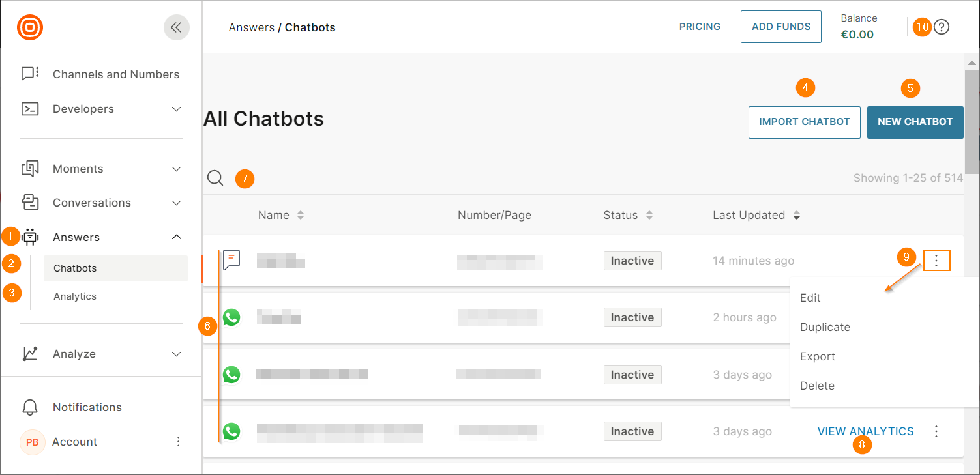Expand the Moments section chevron
The width and height of the screenshot is (980, 475).
176,169
